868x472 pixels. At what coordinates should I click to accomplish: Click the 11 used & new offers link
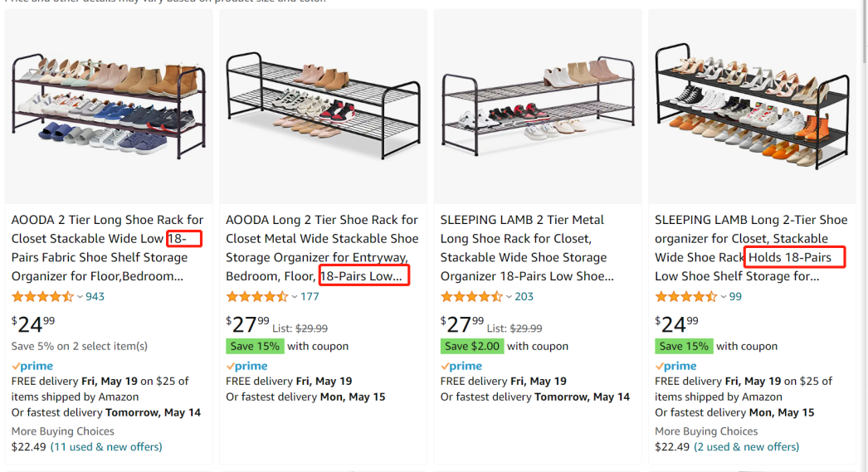coord(106,447)
